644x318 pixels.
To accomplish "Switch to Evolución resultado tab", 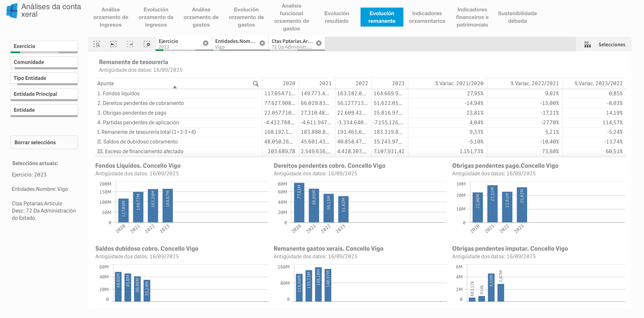I will [x=337, y=17].
